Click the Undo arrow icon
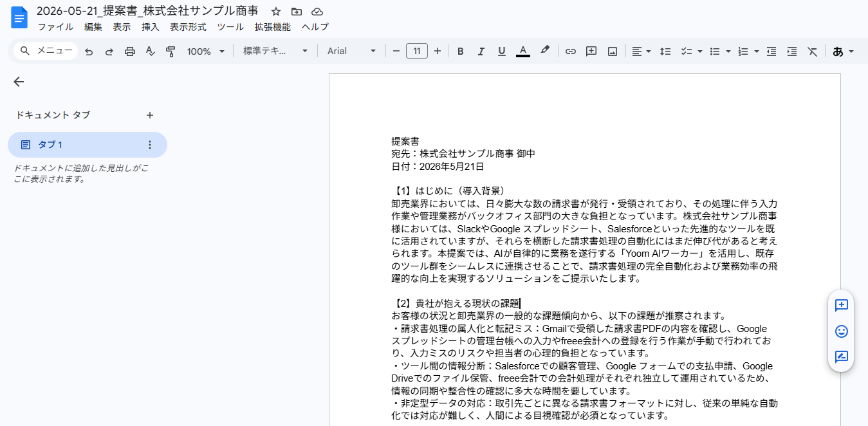The image size is (868, 426). (x=89, y=51)
